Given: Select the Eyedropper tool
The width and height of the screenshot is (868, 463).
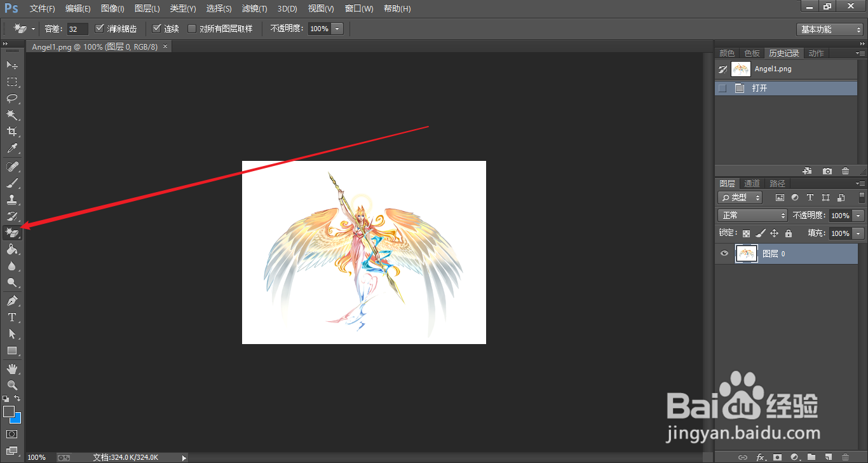Looking at the screenshot, I should point(12,149).
